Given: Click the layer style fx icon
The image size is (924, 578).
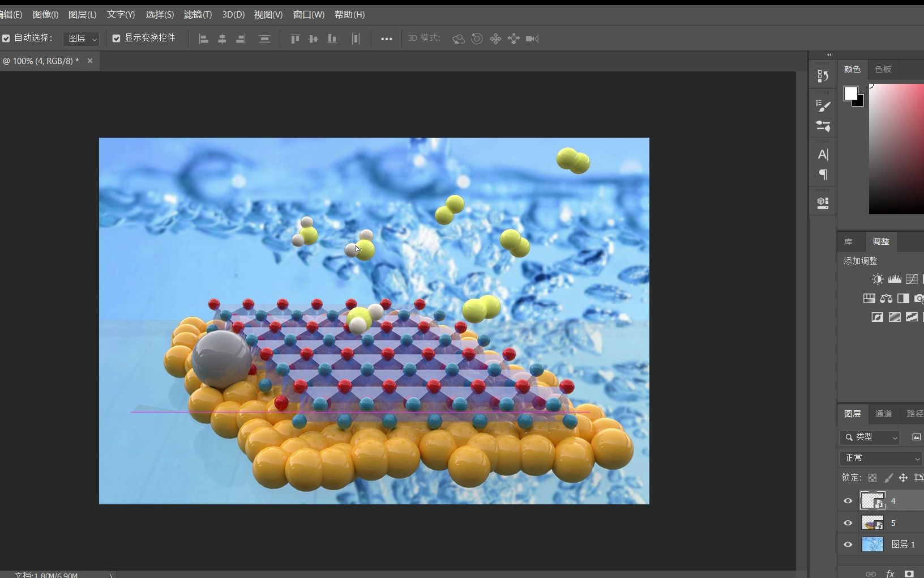Looking at the screenshot, I should [890, 573].
